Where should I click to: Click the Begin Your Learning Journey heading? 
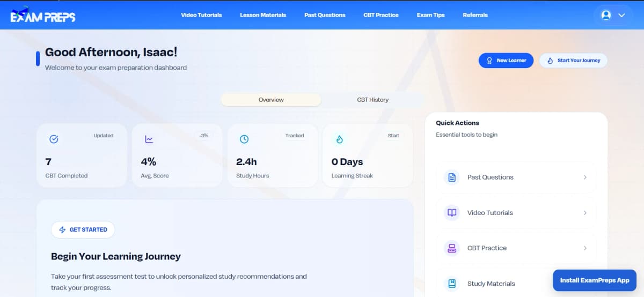tap(116, 257)
